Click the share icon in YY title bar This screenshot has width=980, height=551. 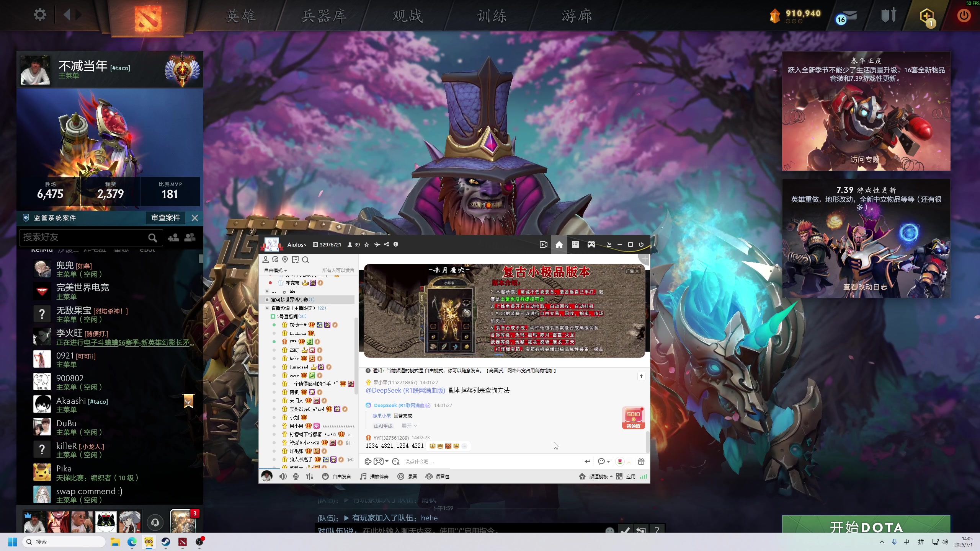387,245
